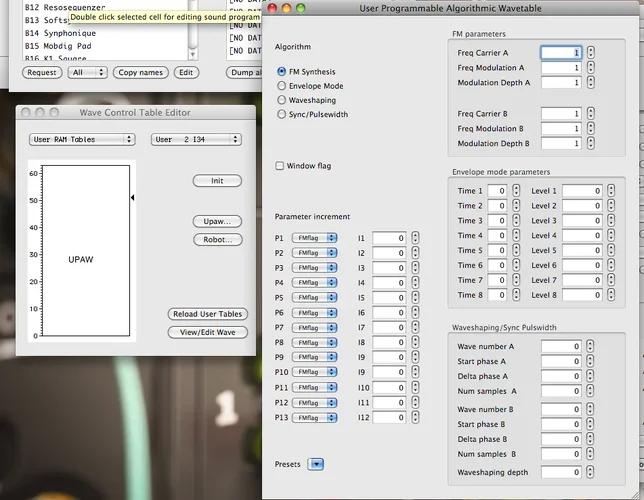Viewport: 644px width, 500px height.
Task: Select the FM Synthesis algorithm
Action: point(282,72)
